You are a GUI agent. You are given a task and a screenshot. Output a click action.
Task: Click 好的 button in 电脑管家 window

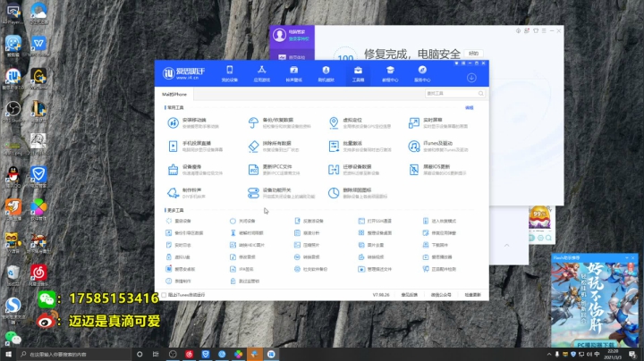[x=473, y=54]
